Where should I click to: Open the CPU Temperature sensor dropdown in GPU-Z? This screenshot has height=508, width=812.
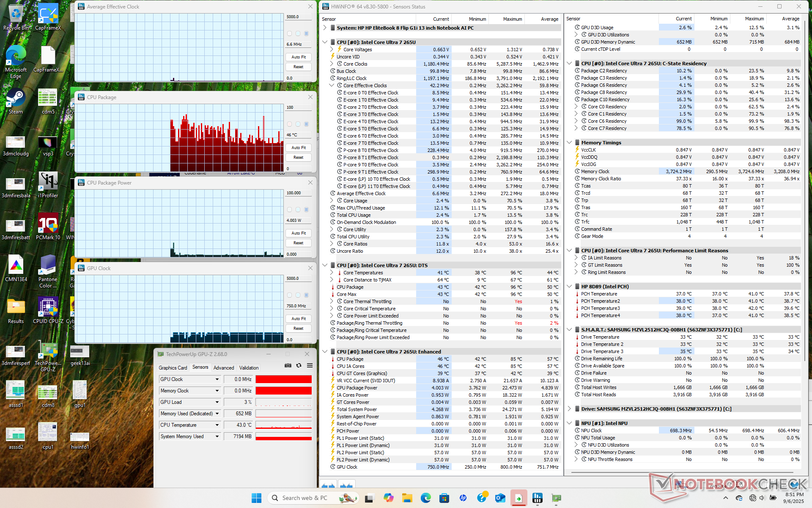point(217,425)
